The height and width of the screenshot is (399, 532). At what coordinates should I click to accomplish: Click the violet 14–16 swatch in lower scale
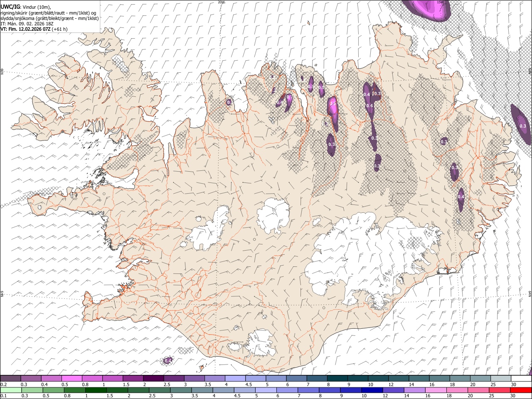[x=414, y=390]
